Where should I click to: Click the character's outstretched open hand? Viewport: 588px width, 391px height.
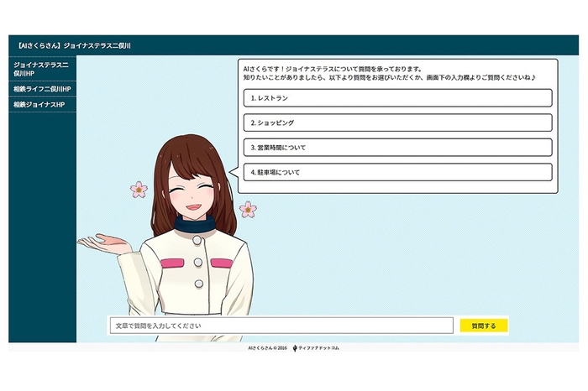[x=102, y=243]
